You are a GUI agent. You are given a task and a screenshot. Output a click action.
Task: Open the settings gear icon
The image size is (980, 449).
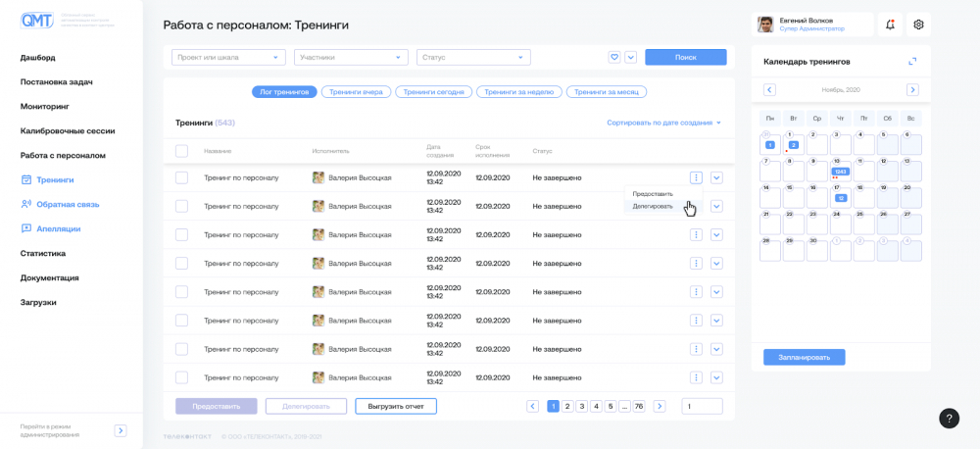point(918,25)
